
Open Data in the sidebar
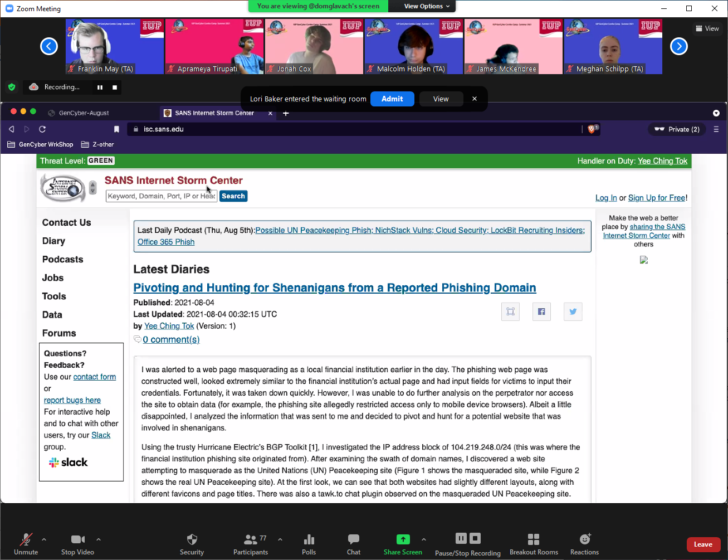point(52,314)
